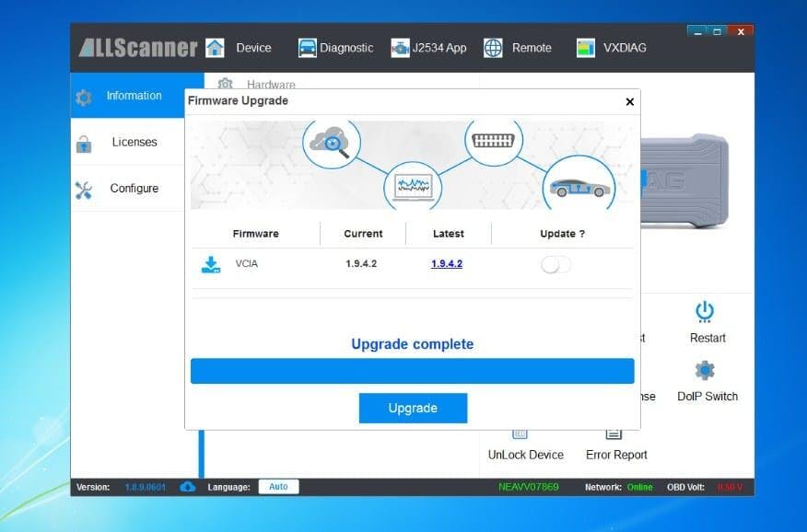Toggle the VCIA update switch
The width and height of the screenshot is (807, 532).
coord(556,265)
